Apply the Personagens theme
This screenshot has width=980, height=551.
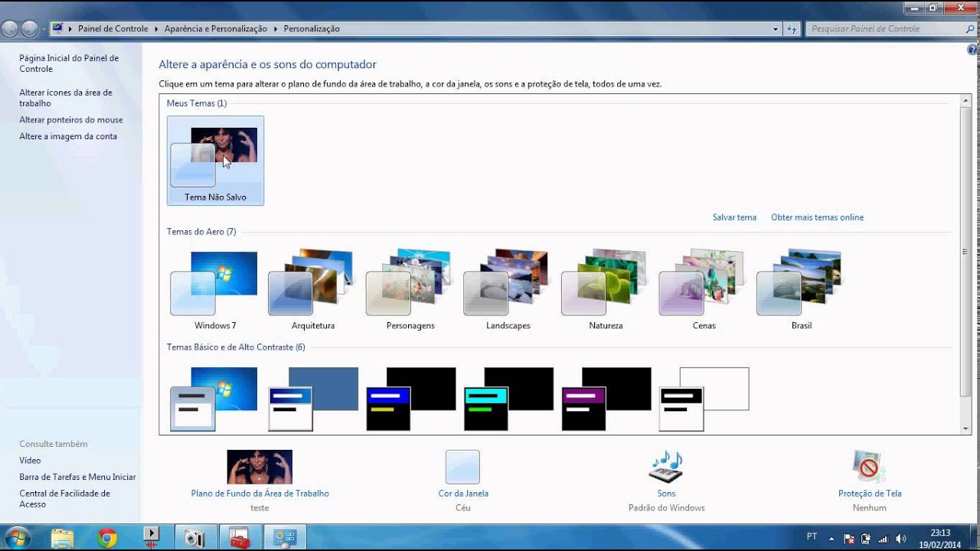tap(410, 289)
